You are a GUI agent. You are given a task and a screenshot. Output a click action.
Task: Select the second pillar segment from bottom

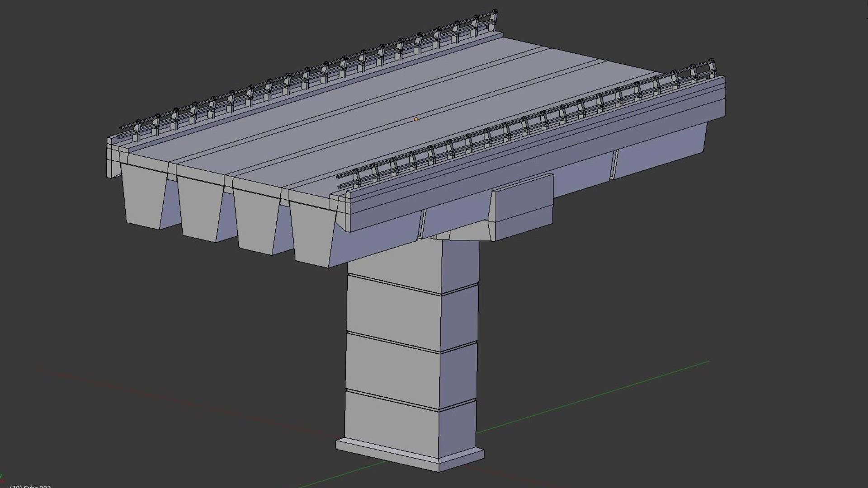coord(392,371)
